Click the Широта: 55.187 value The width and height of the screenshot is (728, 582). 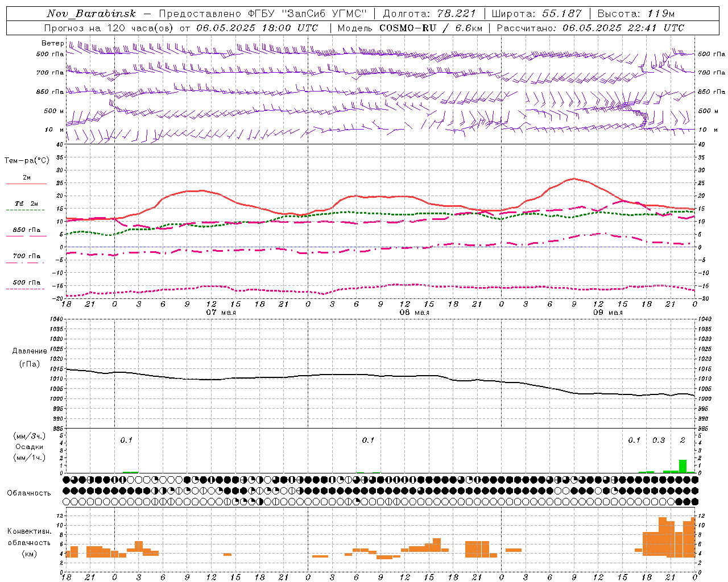536,14
